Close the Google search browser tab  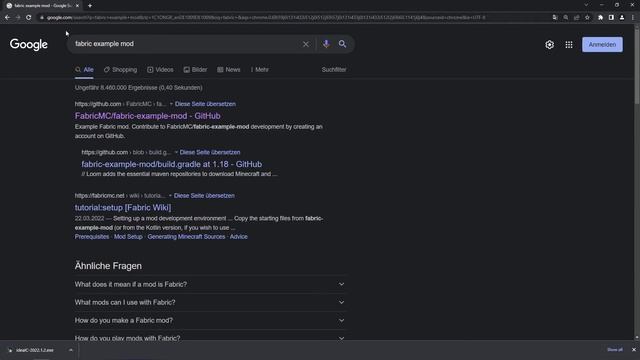pyautogui.click(x=77, y=6)
